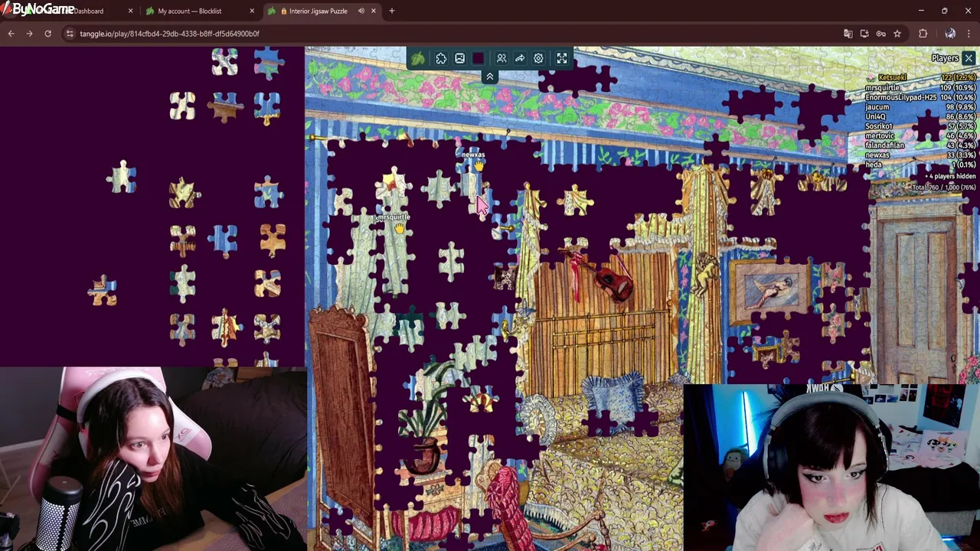Restore down the browser window
Viewport: 980px width, 551px height.
click(x=944, y=11)
